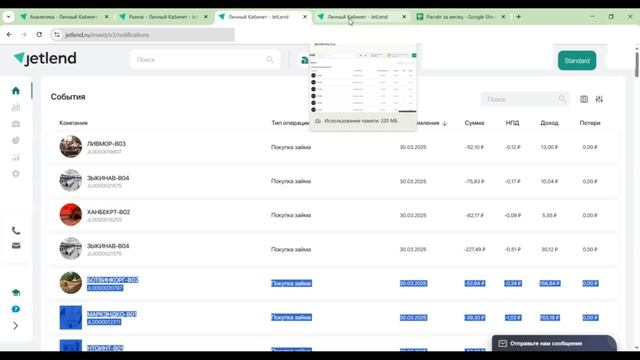Click the -75,83 ₽ sum value
Image resolution: width=640 pixels, height=360 pixels.
point(474,181)
